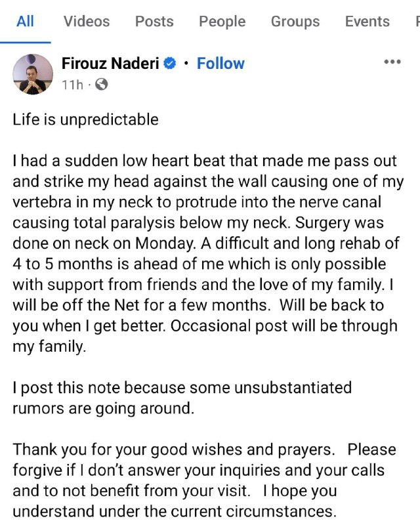Viewport: 420px width, 525px height.
Task: Click the paragraph about unsubstantiated rumors
Action: [x=182, y=398]
